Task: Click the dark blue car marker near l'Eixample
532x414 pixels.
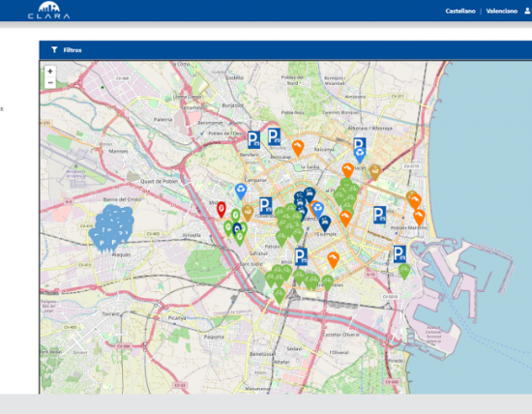Action: click(325, 224)
